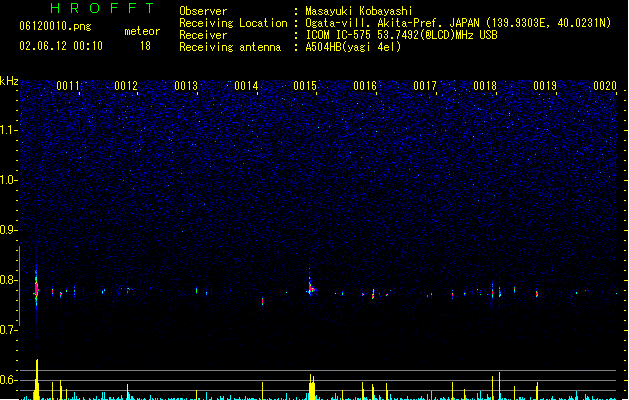Select the Ogata-vill. Akita-Pref. JAPAN location text

[458, 23]
